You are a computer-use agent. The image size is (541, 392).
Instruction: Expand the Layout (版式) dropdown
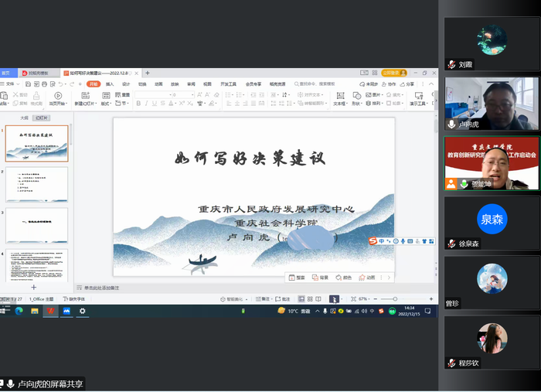(106, 103)
